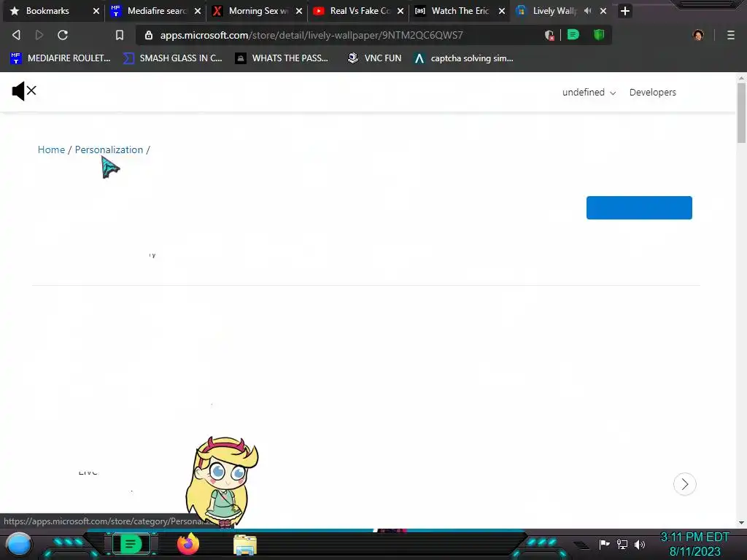Click the padlock site info icon
The image size is (747, 560).
(x=149, y=35)
